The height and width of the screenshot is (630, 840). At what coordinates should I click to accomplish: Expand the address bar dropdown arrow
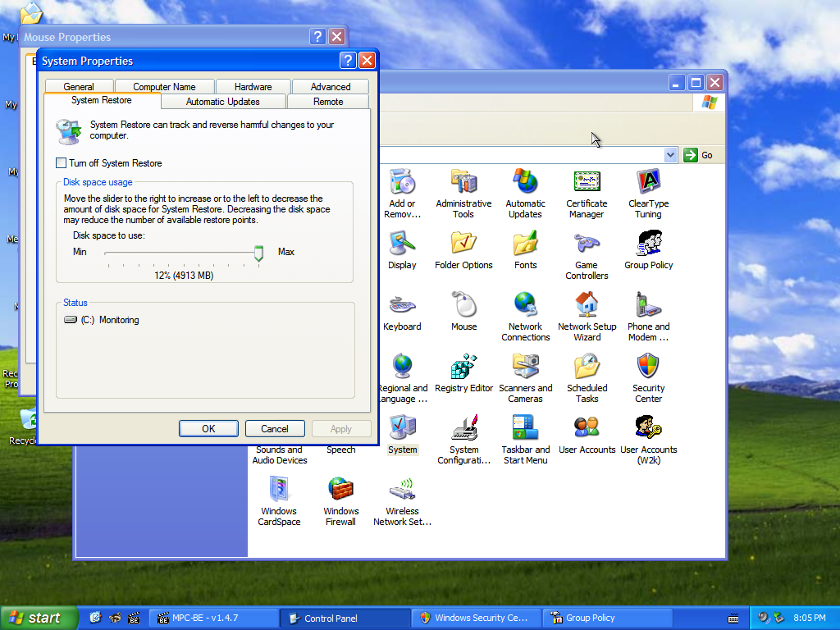[670, 155]
